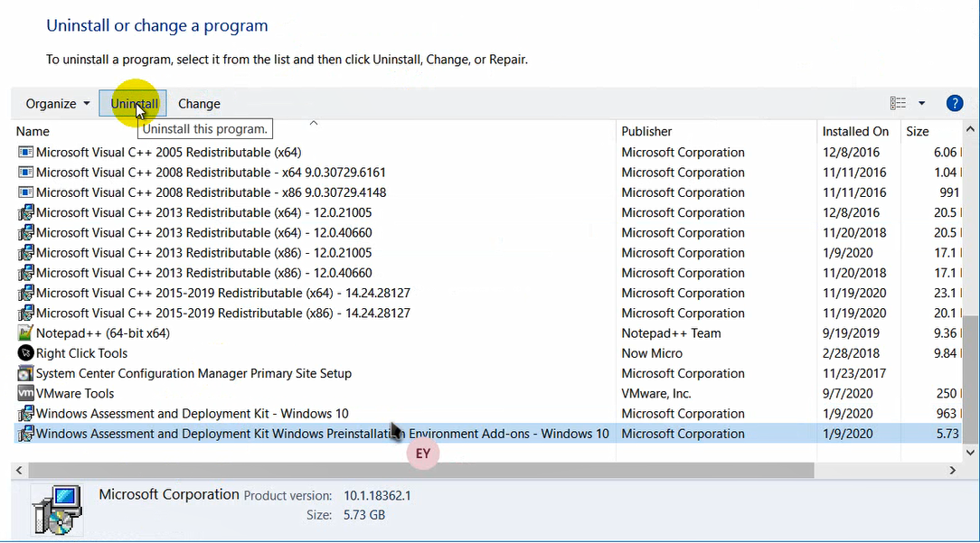
Task: Click Visual C++ 2013 (x64) 12.0.21005 icon
Action: click(25, 212)
